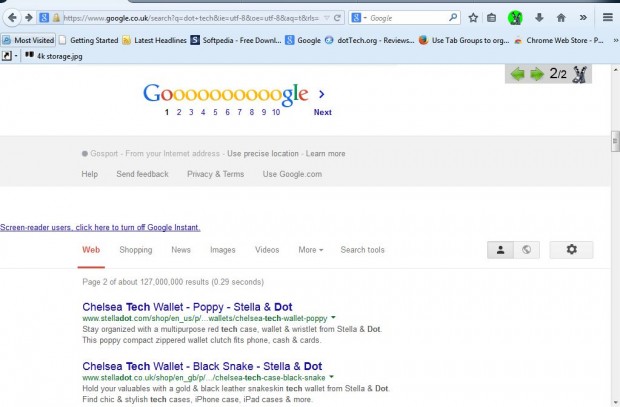Image resolution: width=620 pixels, height=407 pixels.
Task: Open the Most Visited bookmarks folder
Action: coord(28,40)
